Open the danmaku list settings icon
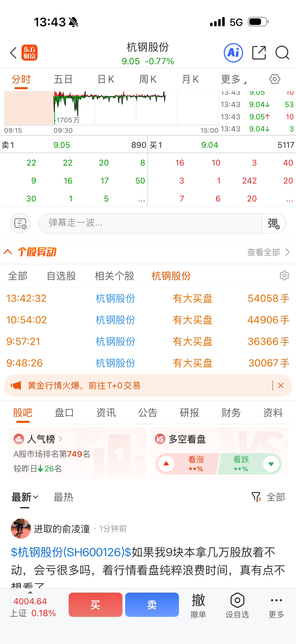296x644 pixels. coord(20,223)
